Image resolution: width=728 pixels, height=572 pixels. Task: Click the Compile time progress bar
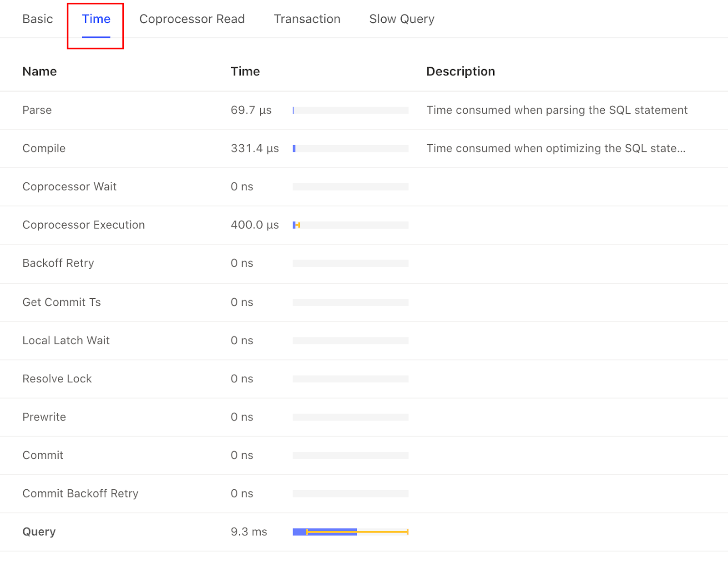tap(350, 149)
